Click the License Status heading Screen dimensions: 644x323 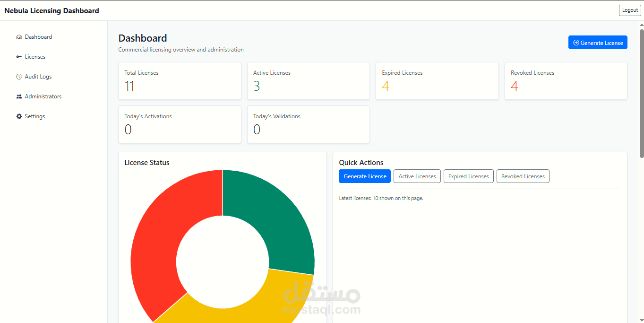point(147,163)
